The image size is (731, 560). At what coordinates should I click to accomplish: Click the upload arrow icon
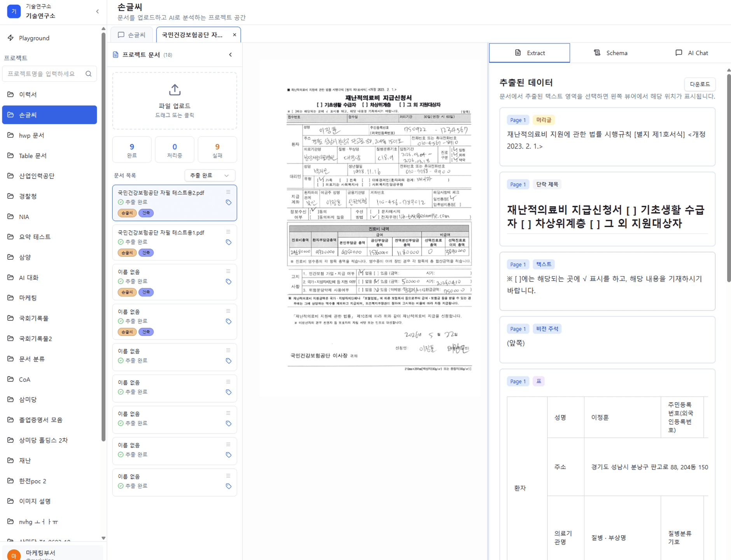coord(175,90)
